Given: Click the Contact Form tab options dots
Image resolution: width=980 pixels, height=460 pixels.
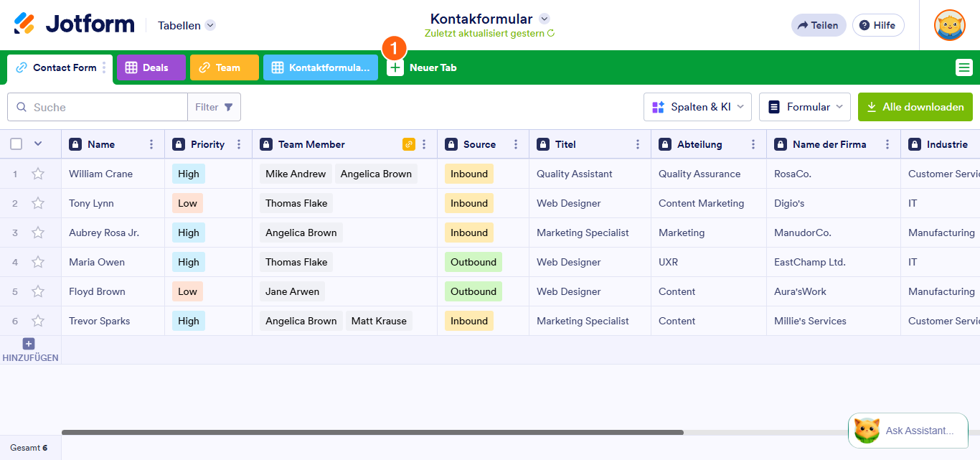Looking at the screenshot, I should point(104,67).
